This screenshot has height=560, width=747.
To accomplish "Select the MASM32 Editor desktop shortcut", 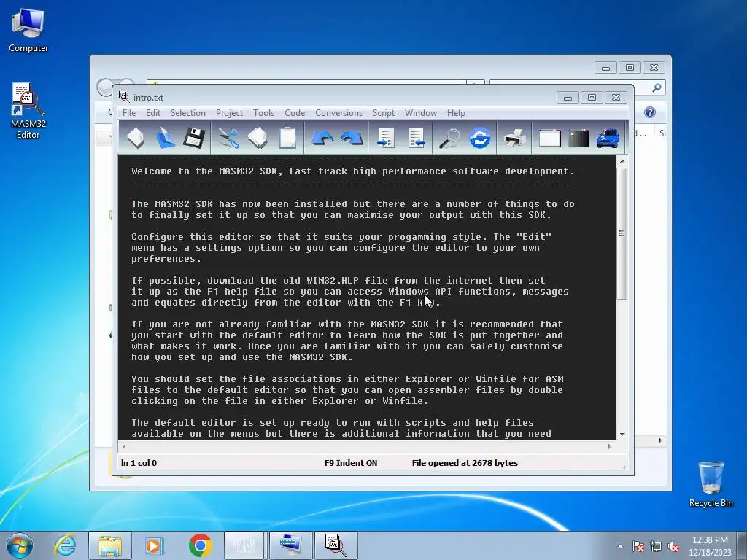I will pos(28,111).
